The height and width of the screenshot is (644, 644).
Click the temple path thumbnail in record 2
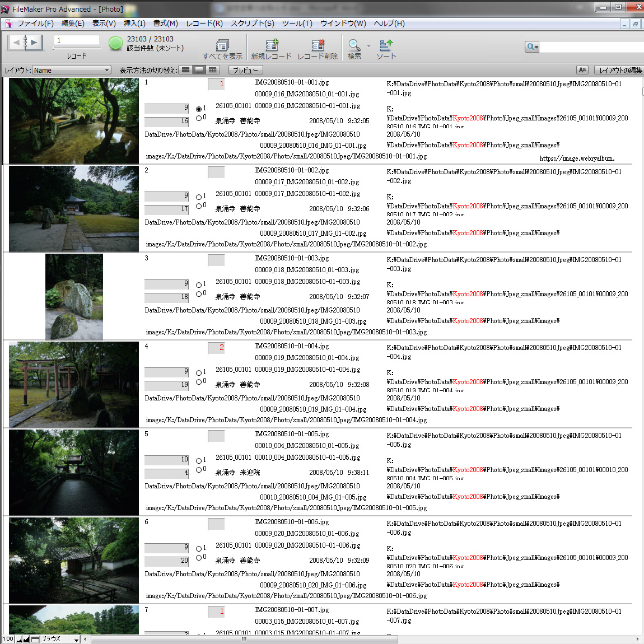pos(74,209)
